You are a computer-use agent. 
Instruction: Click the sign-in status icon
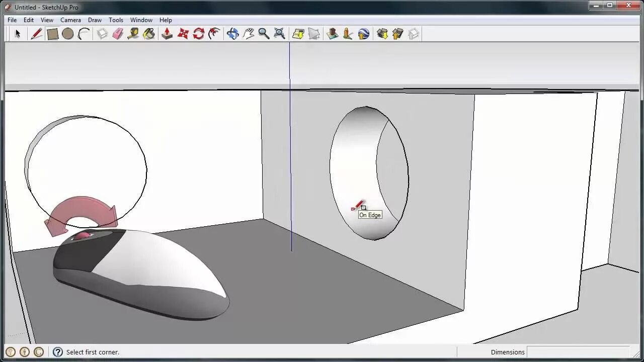coord(39,352)
